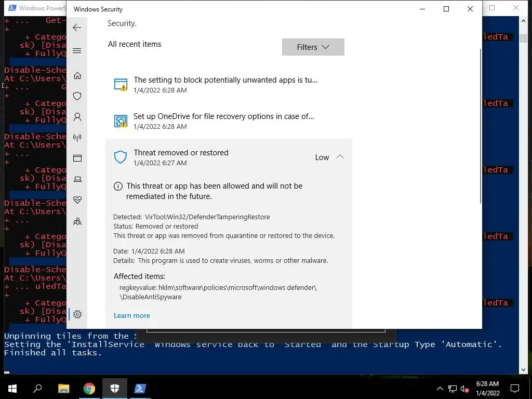Click the Learn more link

[131, 315]
